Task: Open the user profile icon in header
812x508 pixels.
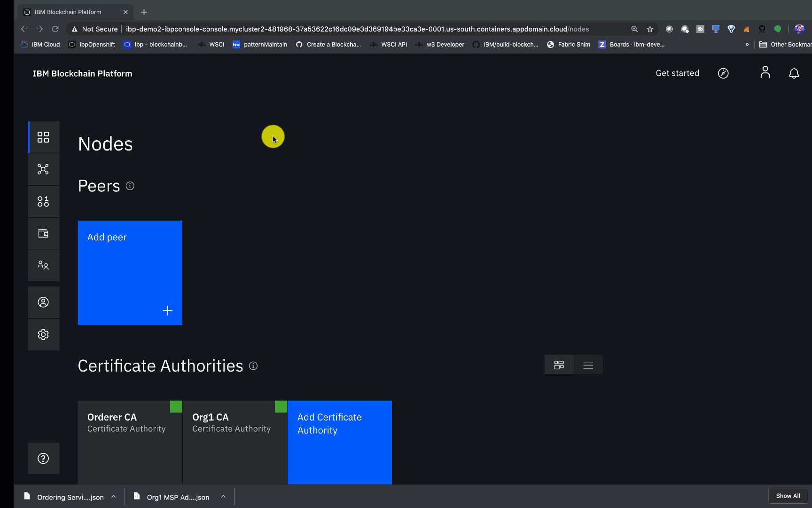Action: tap(765, 72)
